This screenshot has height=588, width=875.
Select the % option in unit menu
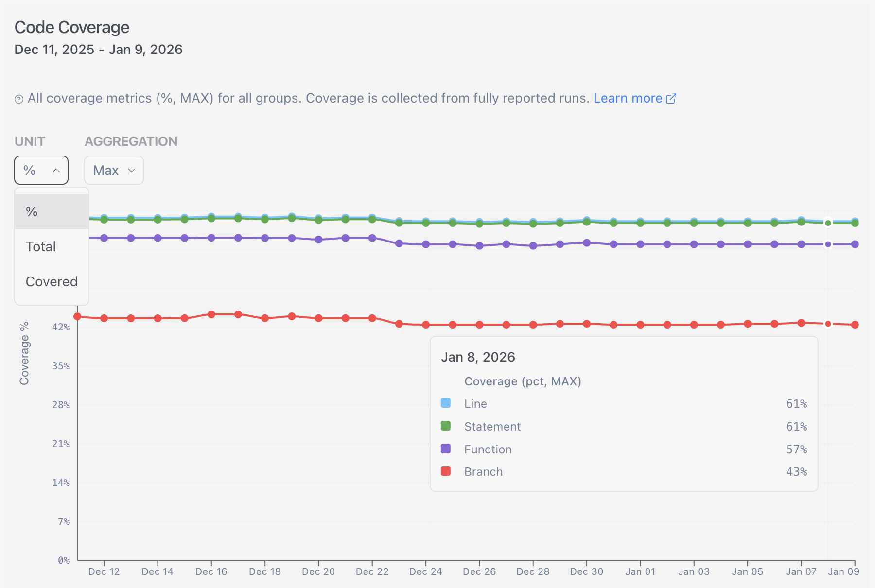[52, 211]
